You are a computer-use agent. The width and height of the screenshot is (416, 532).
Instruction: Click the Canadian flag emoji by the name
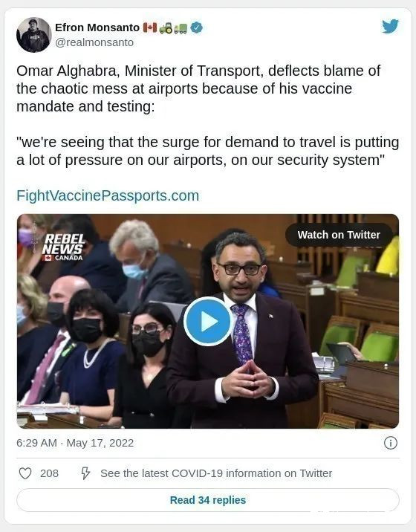(x=150, y=27)
